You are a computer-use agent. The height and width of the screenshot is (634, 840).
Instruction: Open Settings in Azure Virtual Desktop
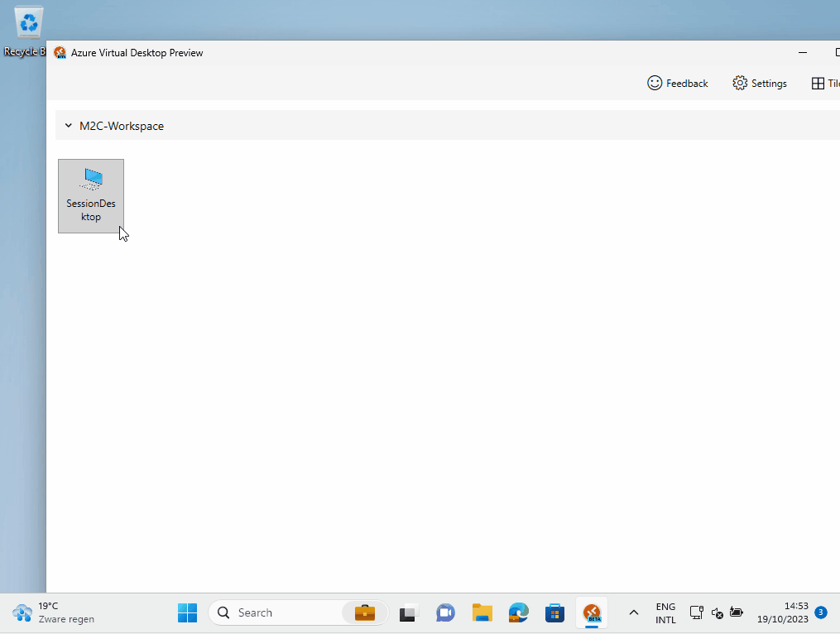760,83
